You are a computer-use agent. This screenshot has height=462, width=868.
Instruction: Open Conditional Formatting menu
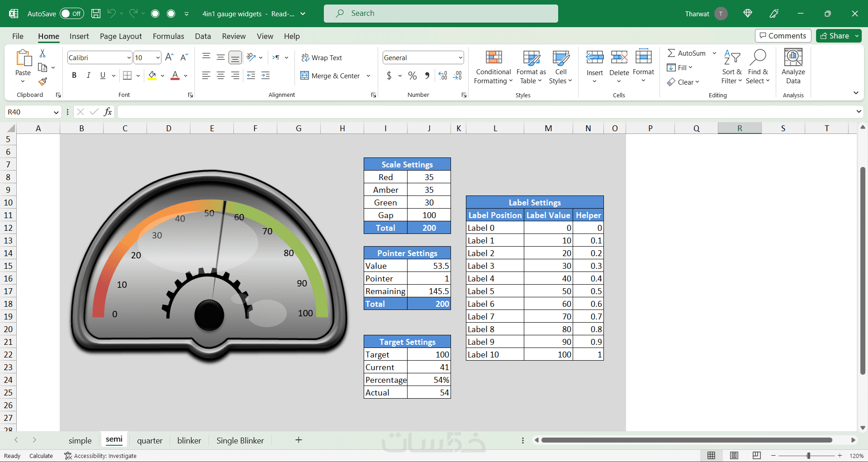click(x=493, y=67)
